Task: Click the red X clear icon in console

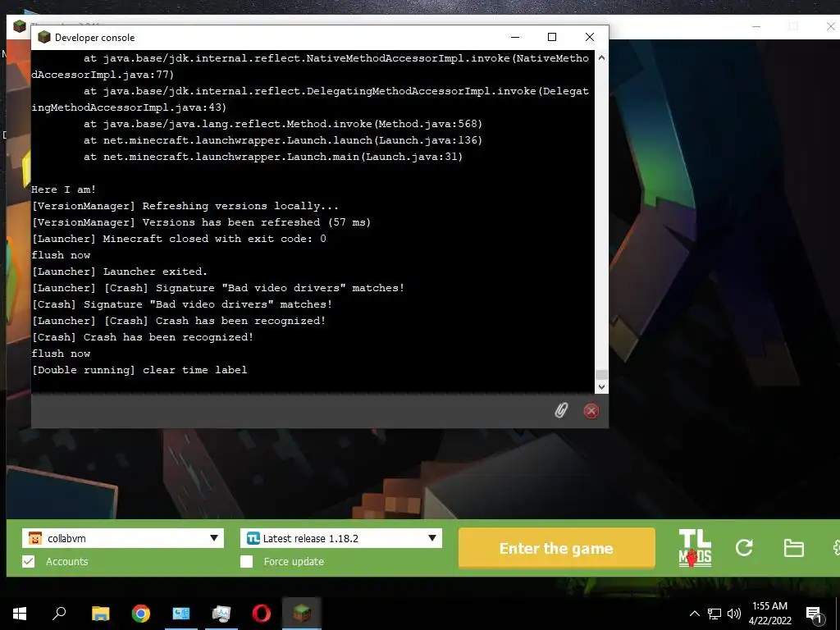Action: point(591,411)
